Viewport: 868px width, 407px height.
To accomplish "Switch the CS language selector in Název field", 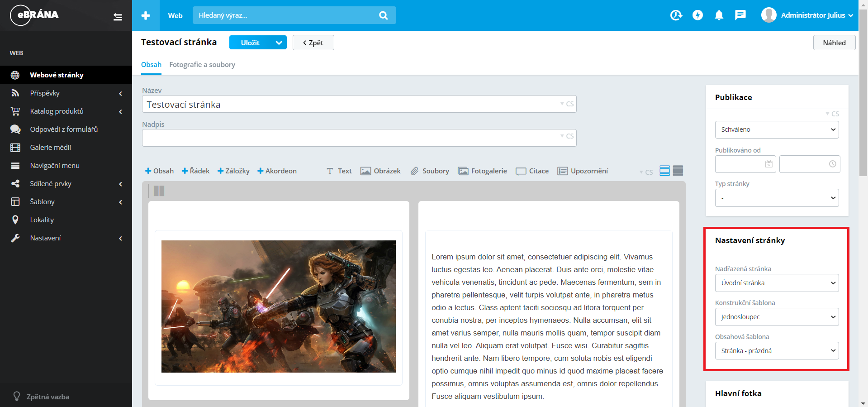I will coord(567,104).
